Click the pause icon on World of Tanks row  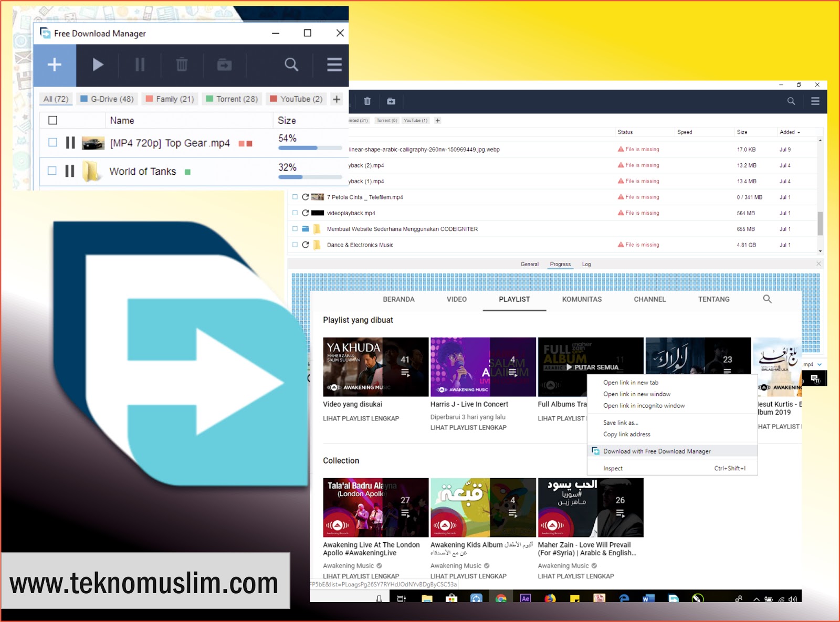click(x=70, y=171)
